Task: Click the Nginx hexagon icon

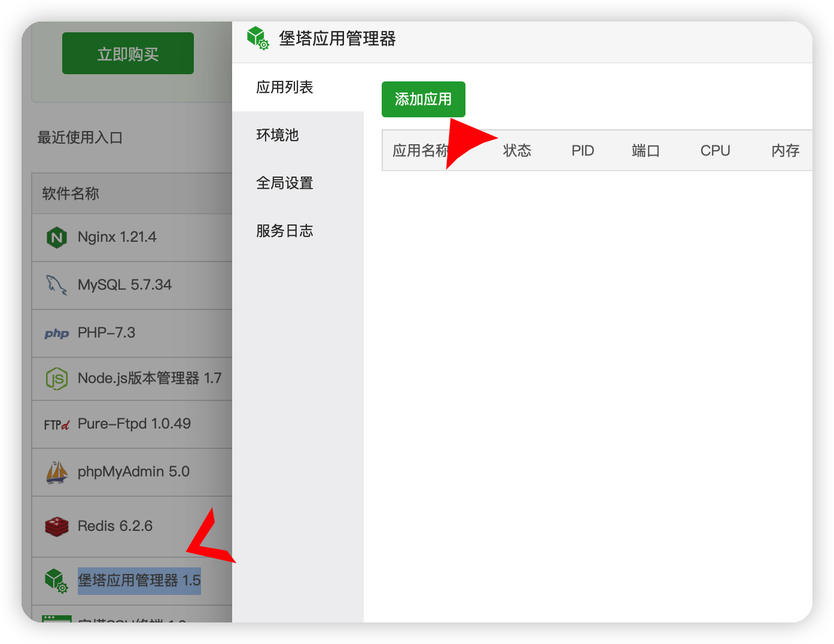Action: (57, 238)
